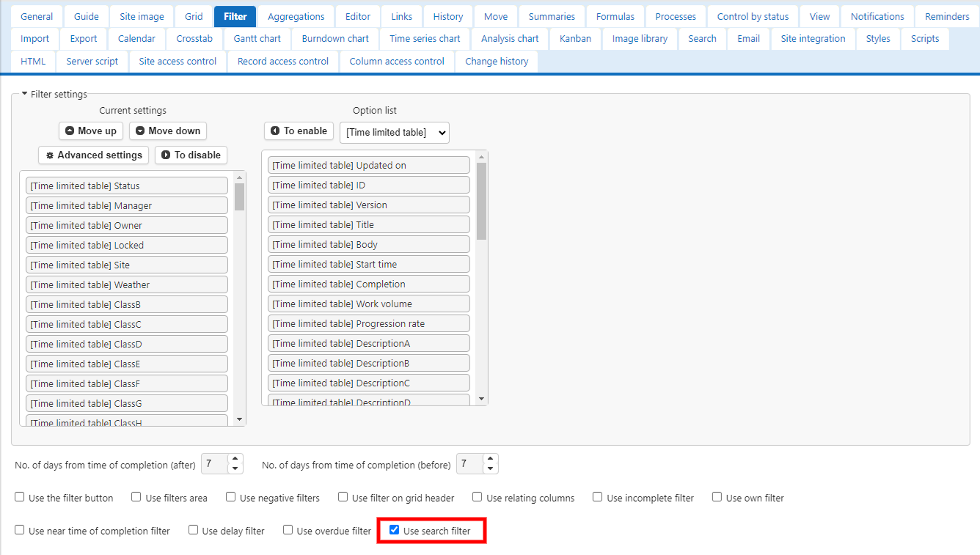Select ClassD in Current settings list
This screenshot has width=980, height=555.
point(127,344)
